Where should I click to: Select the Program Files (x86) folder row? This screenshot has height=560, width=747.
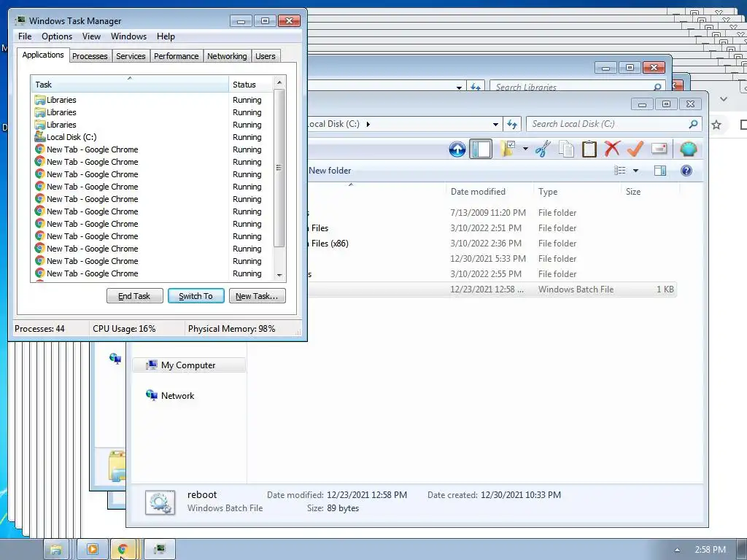click(x=492, y=244)
